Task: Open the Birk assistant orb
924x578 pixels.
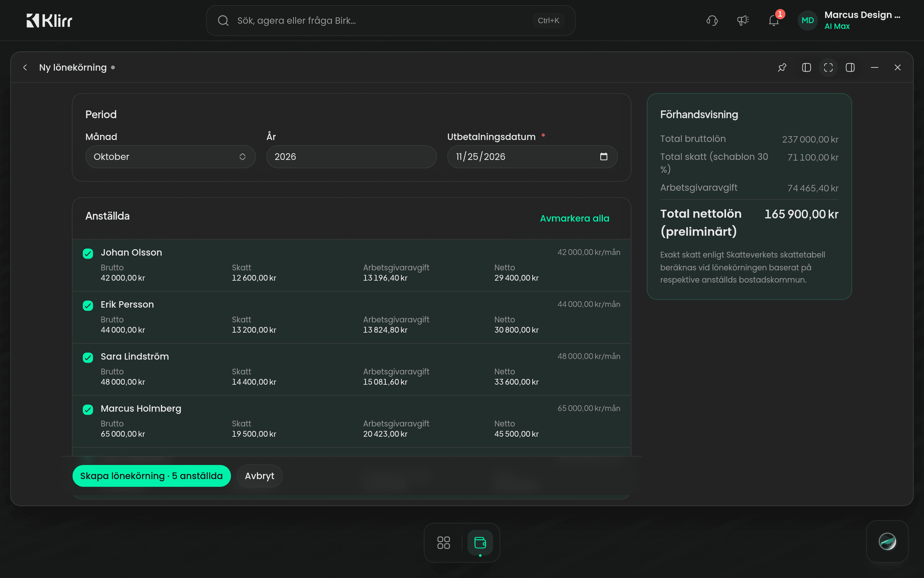Action: (x=887, y=541)
